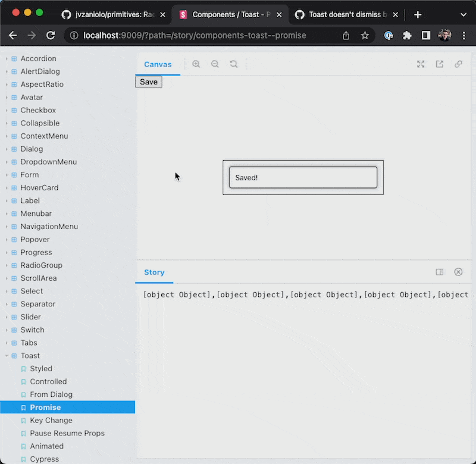Select the Controlled toast story
This screenshot has width=476, height=464.
(48, 381)
